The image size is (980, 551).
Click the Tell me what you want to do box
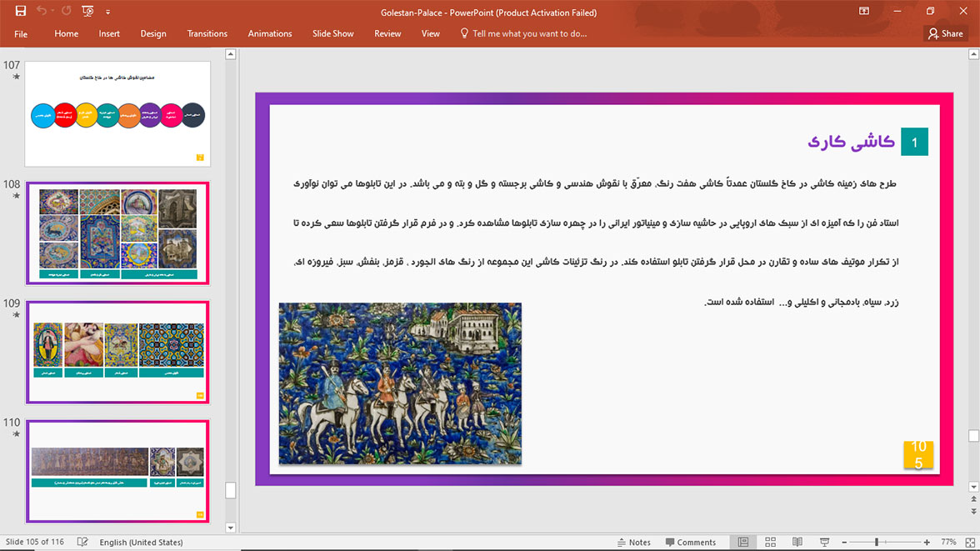point(528,34)
